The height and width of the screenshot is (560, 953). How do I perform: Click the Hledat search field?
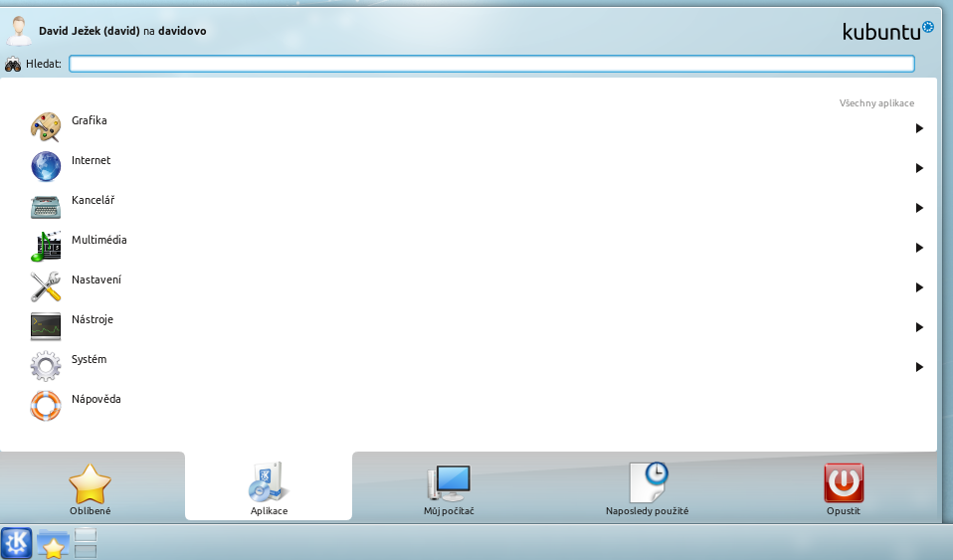point(491,64)
